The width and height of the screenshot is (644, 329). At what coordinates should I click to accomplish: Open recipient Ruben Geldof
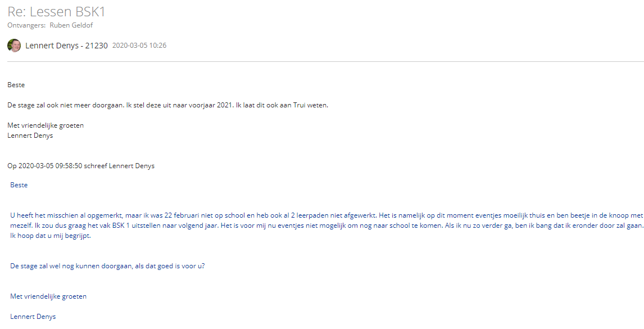71,25
